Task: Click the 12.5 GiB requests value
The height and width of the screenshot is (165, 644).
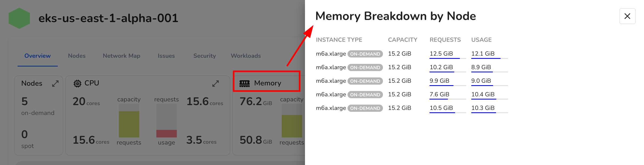Action: point(441,54)
